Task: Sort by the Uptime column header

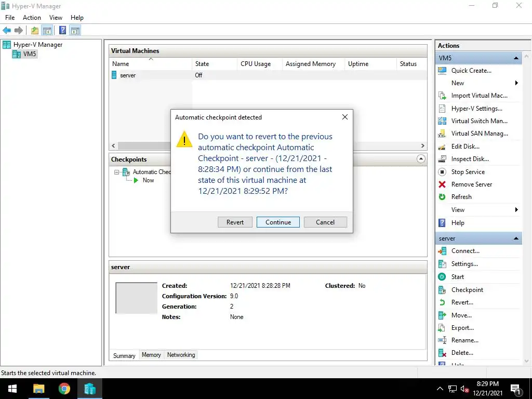Action: [370, 64]
